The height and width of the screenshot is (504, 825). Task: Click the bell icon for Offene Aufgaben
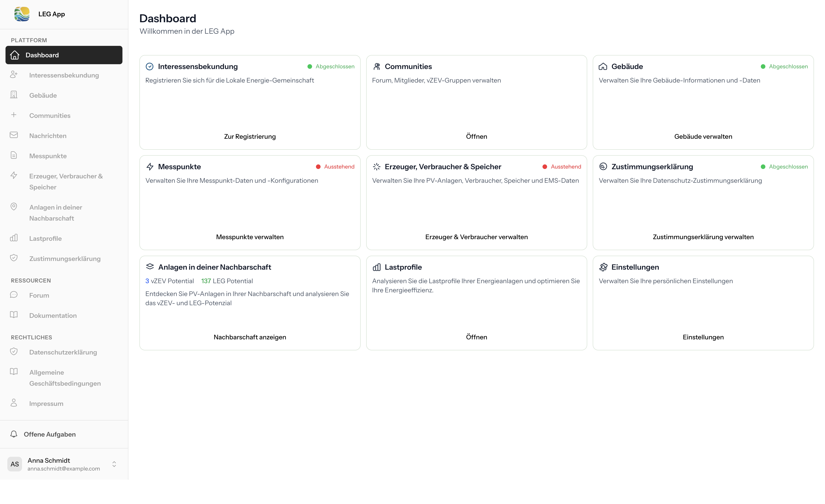tap(14, 434)
